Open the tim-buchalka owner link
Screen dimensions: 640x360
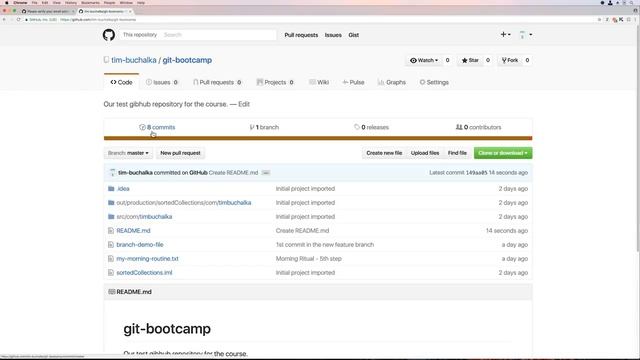pyautogui.click(x=134, y=60)
